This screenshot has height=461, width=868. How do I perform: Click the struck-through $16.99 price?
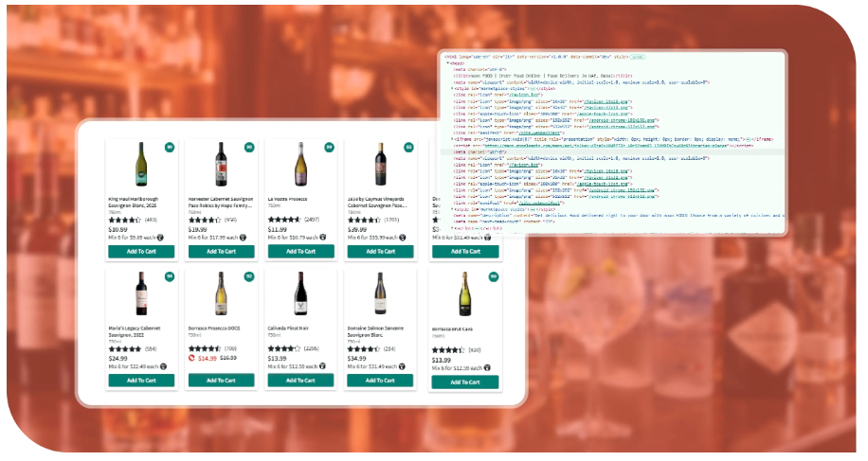coord(228,358)
